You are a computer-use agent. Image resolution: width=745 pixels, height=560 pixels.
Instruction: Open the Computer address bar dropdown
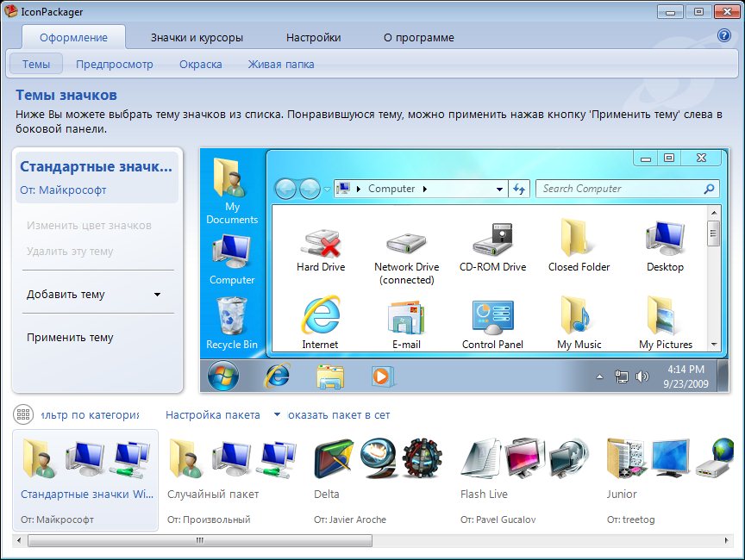coord(499,189)
